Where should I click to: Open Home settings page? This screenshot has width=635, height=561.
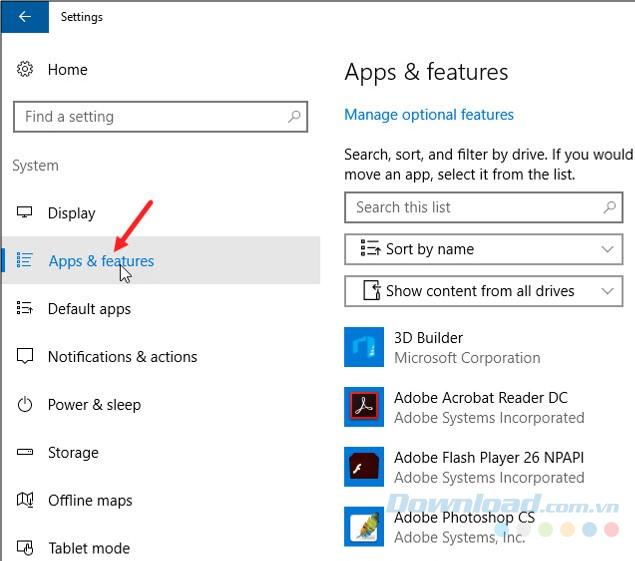pos(67,70)
